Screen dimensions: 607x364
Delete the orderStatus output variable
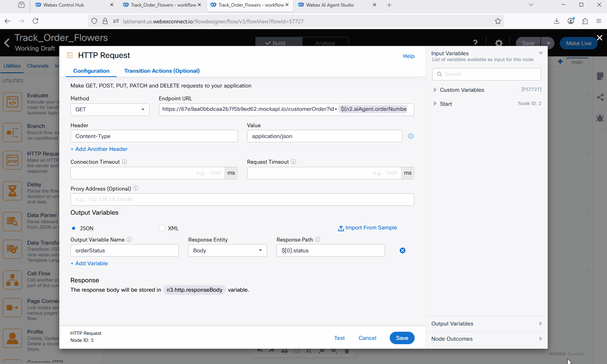pos(402,250)
